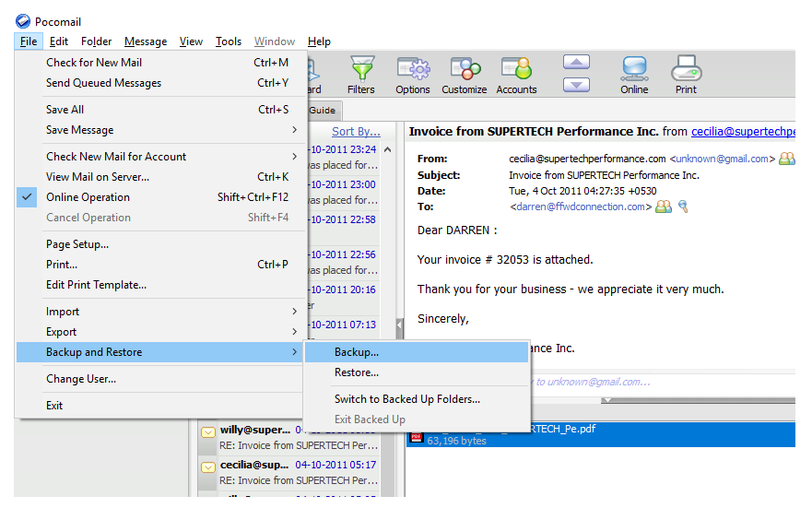This screenshot has width=812, height=508.
Task: Choose Page Setup...
Action: 161,244
